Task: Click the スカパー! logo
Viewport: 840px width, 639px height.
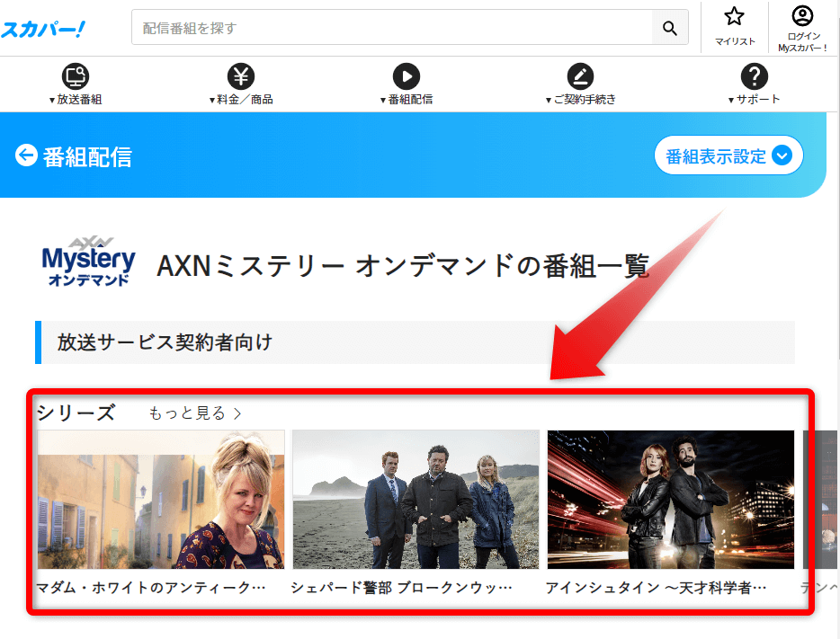Action: (43, 29)
